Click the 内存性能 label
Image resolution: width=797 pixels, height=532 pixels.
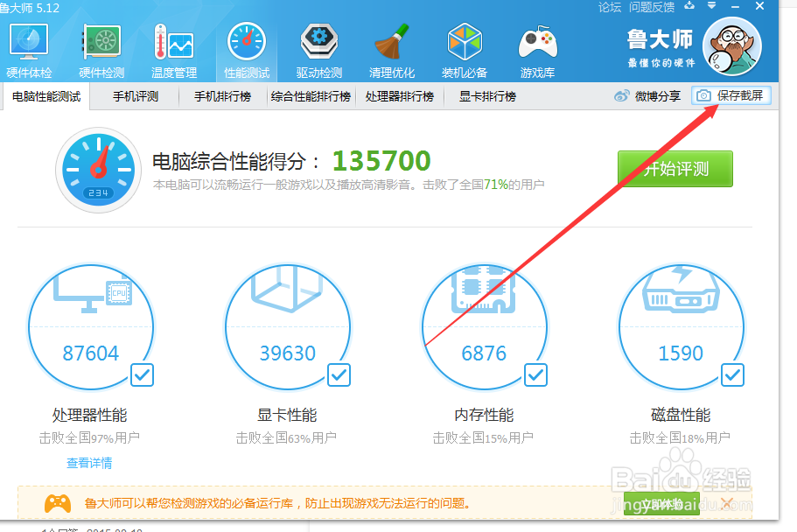(x=484, y=415)
